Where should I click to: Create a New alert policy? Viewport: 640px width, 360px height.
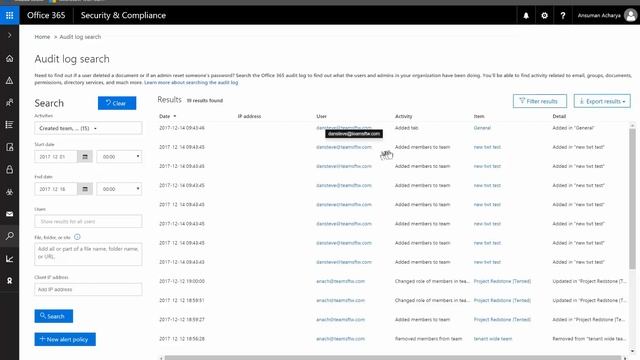(65, 339)
